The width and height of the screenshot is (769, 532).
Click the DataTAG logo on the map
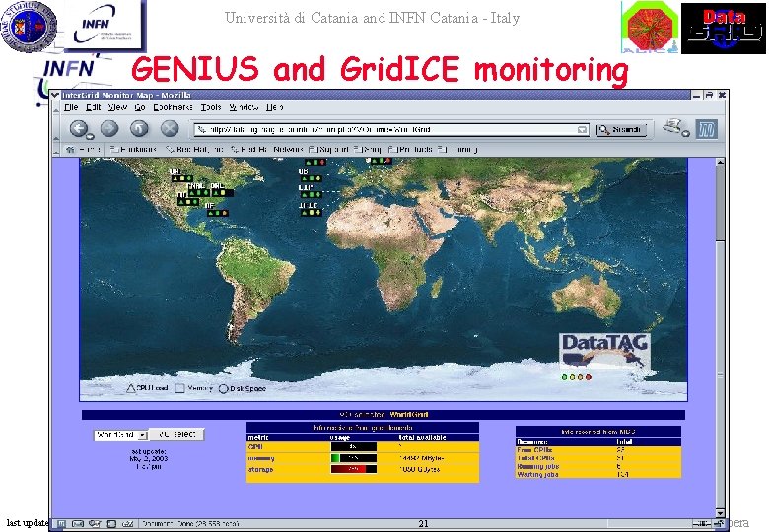(605, 352)
